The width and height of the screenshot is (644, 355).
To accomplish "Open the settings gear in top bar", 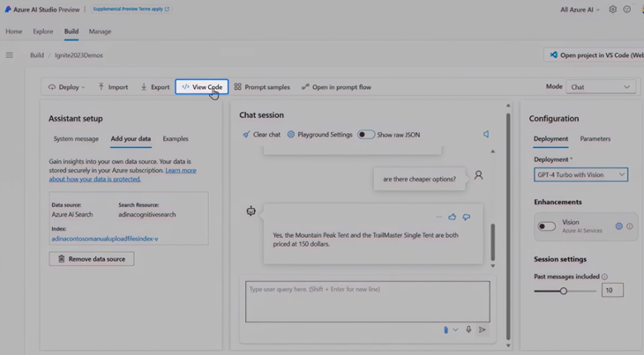I will point(613,9).
